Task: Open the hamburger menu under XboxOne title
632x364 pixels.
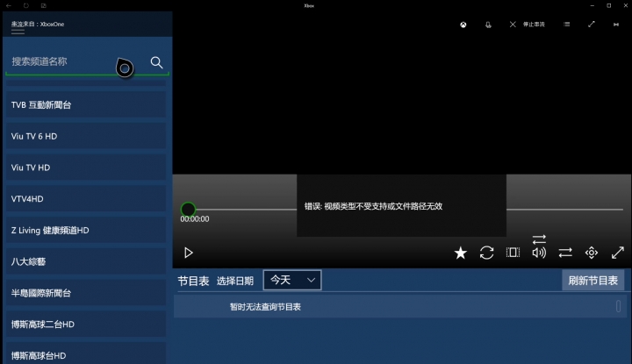Action: coord(18,32)
